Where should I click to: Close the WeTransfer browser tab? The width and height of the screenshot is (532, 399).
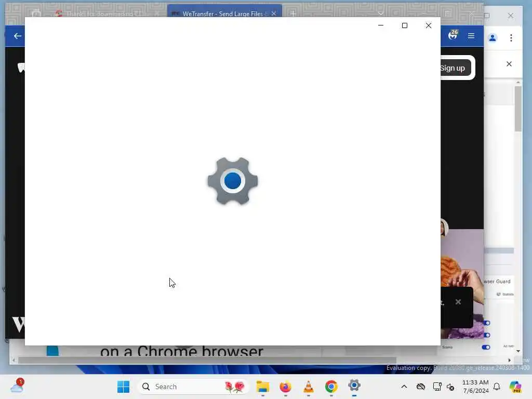click(274, 14)
